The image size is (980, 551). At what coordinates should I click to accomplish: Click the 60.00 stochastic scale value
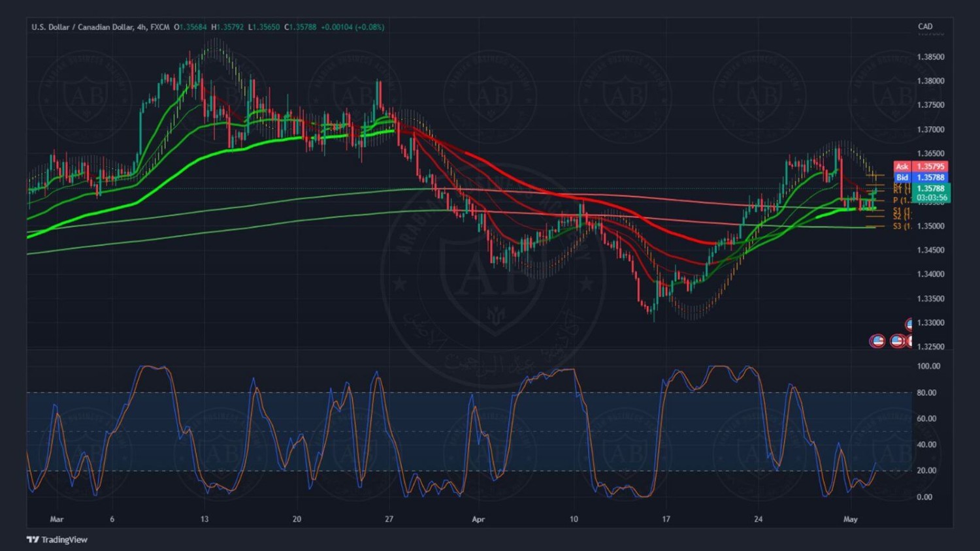pos(926,418)
